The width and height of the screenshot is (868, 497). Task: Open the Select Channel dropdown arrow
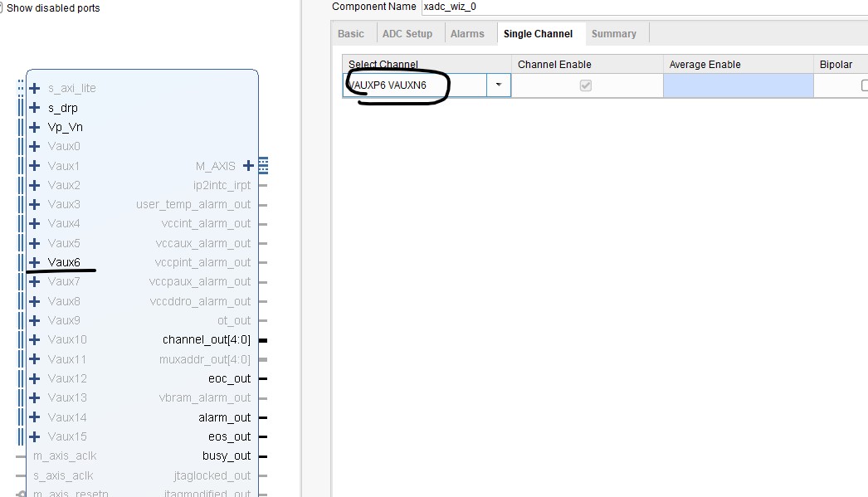[499, 85]
